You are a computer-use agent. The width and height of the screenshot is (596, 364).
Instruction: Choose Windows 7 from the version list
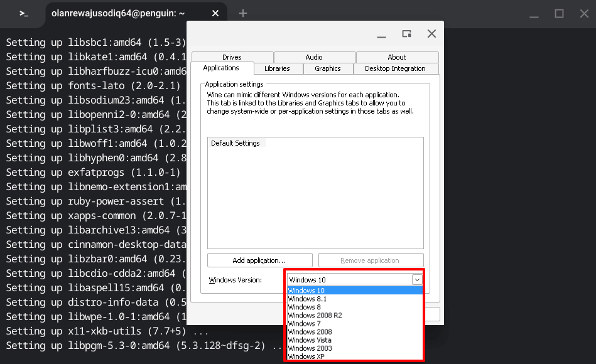(x=355, y=324)
